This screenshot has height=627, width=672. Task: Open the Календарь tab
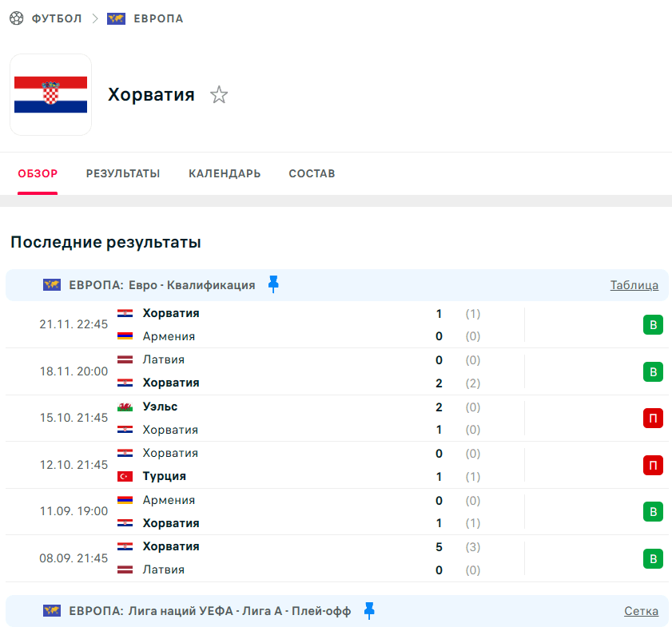[225, 173]
